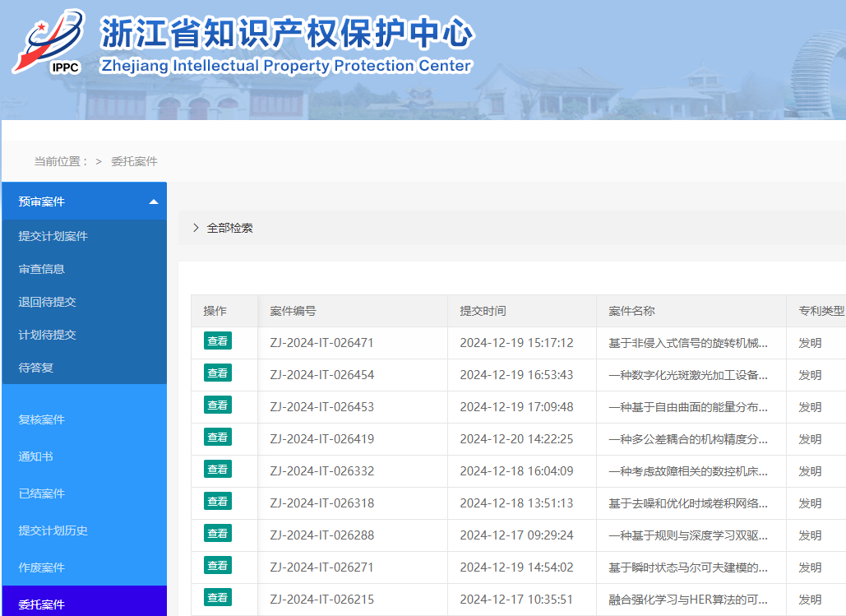
Task: Select 作废案件 menu item
Action: [42, 567]
